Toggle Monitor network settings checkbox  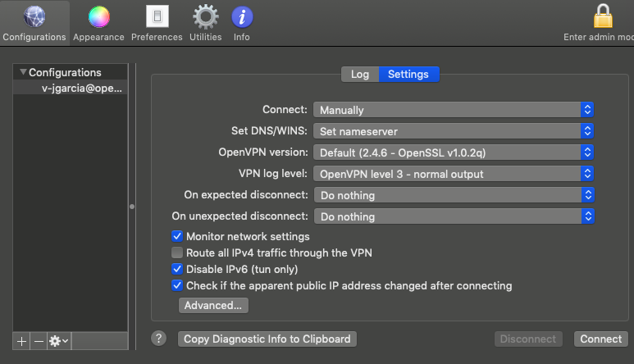click(177, 236)
